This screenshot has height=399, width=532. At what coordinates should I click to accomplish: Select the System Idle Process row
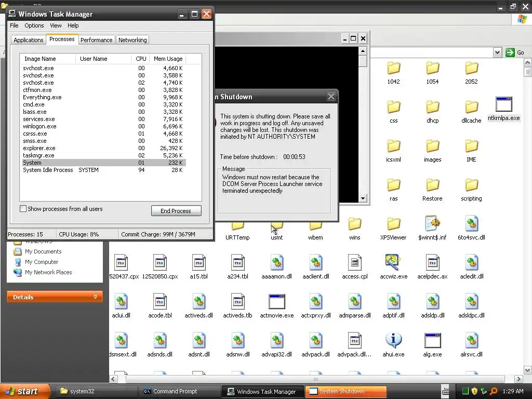tap(104, 170)
